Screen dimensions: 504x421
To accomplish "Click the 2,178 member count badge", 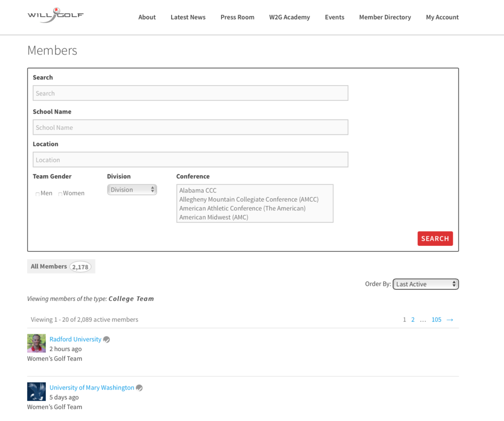I will (x=80, y=267).
